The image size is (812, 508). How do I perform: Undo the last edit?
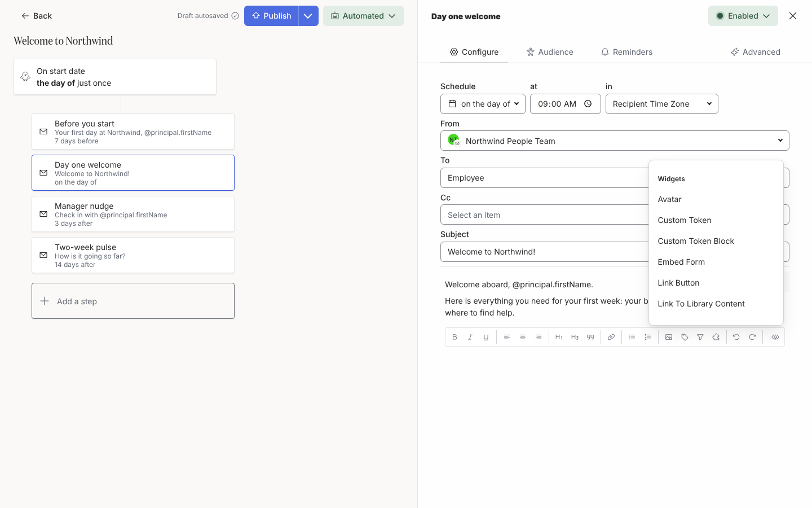(x=736, y=337)
